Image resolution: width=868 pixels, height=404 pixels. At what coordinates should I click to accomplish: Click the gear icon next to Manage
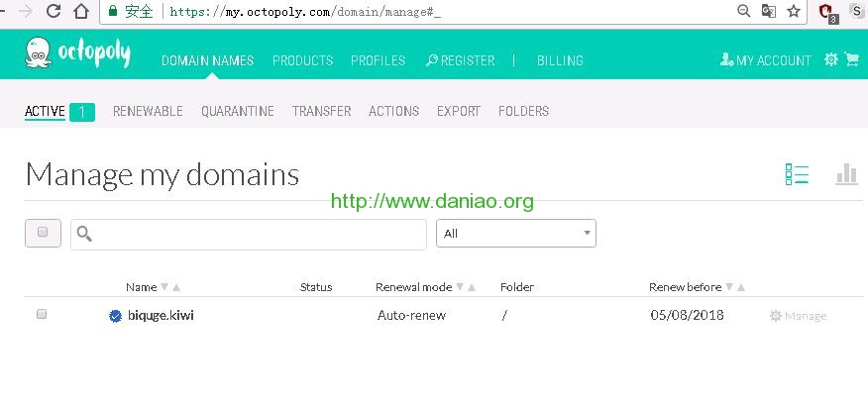click(x=776, y=316)
